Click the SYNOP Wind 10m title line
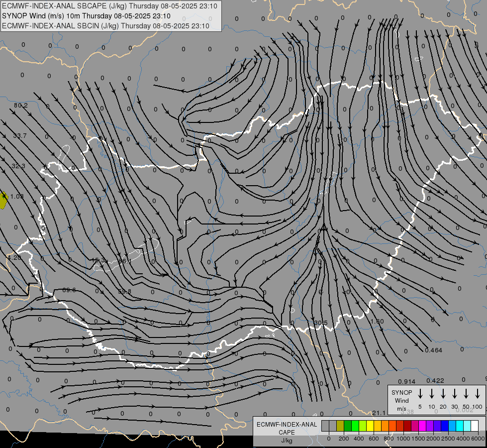Image resolution: width=487 pixels, height=448 pixels. 86,16
